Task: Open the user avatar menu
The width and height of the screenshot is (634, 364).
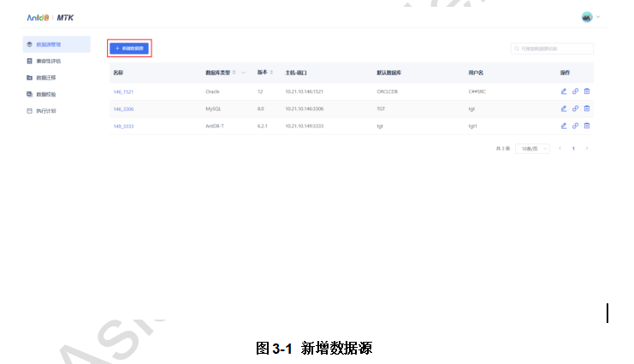Action: click(587, 17)
